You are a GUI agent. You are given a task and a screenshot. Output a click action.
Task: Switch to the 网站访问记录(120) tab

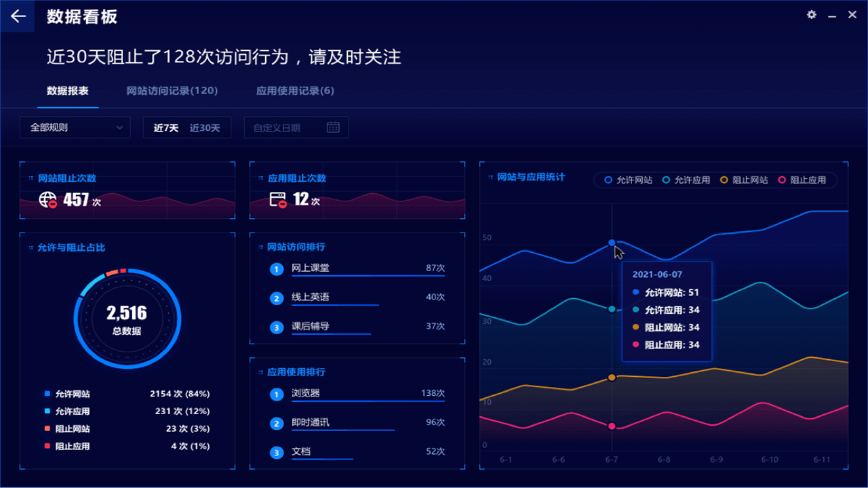click(170, 90)
